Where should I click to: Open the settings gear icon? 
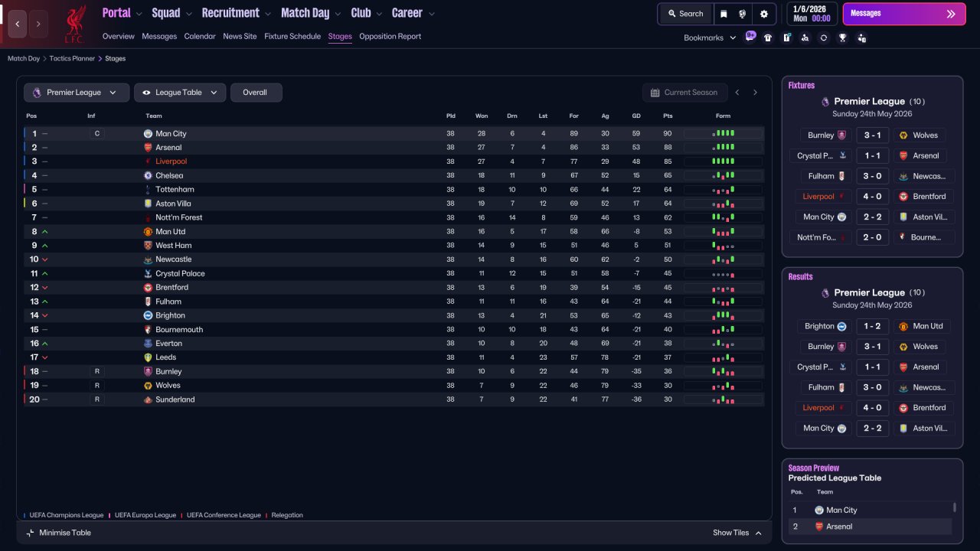pos(763,14)
